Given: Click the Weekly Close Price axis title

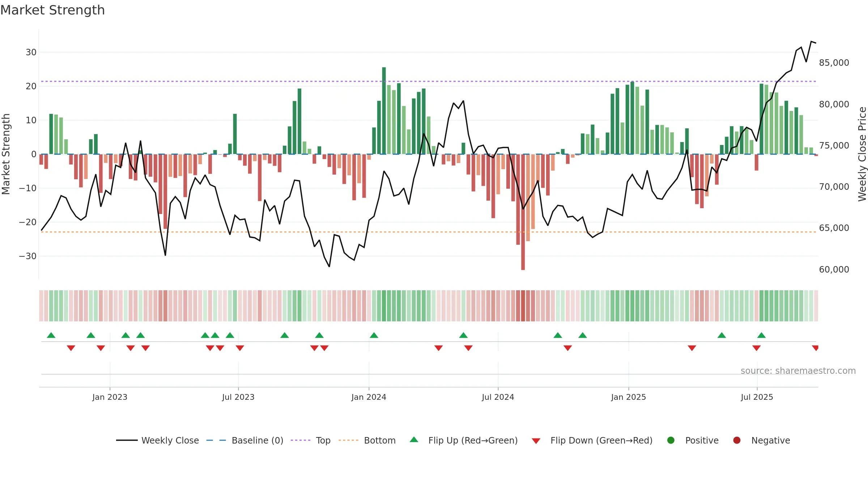Looking at the screenshot, I should [x=863, y=154].
